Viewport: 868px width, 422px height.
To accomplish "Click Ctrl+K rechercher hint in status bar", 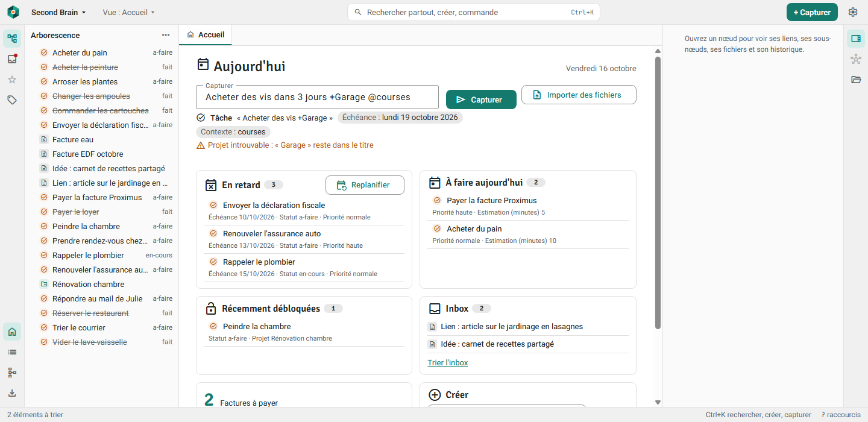I will tap(758, 415).
